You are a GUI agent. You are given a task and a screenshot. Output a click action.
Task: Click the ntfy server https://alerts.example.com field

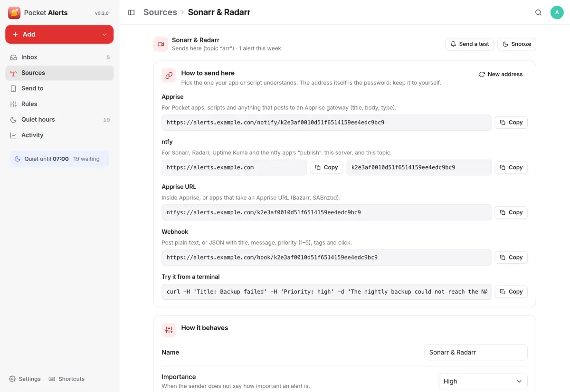(x=234, y=167)
